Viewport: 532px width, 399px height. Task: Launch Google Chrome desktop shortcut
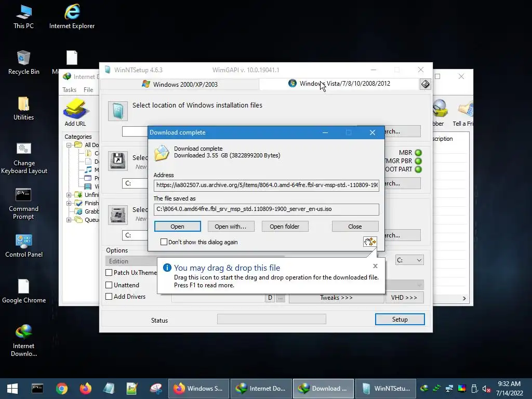24,291
